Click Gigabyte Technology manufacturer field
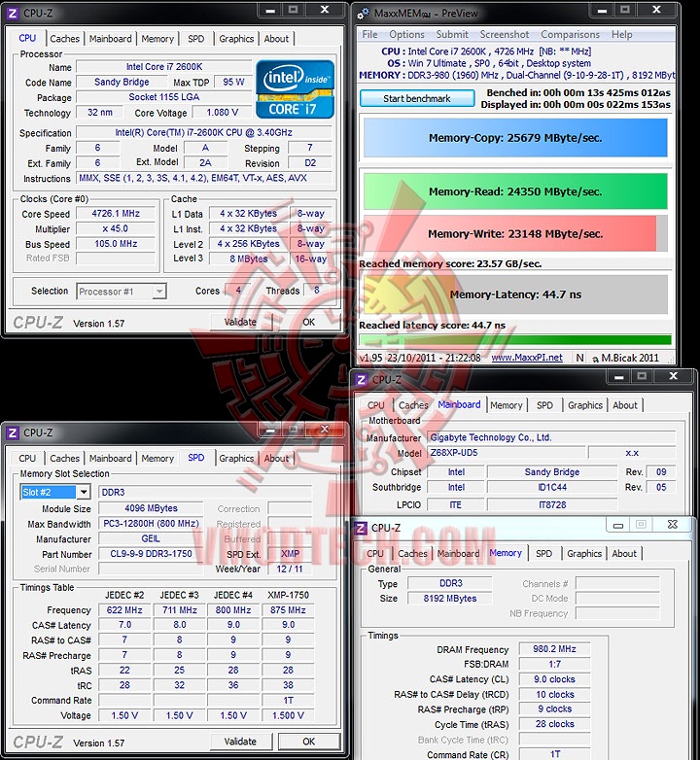 [551, 437]
